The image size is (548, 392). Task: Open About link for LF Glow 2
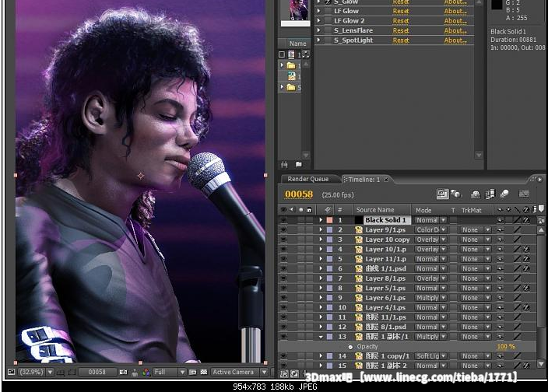(455, 21)
